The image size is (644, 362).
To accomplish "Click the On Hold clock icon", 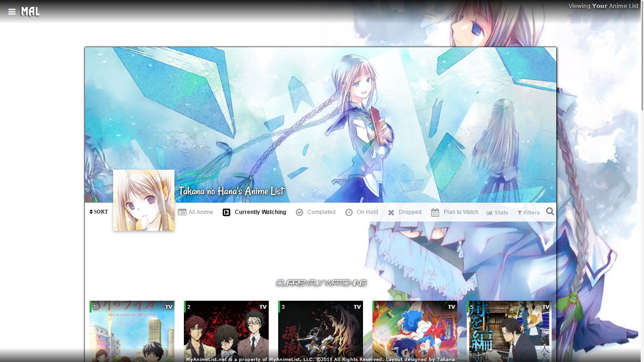I will (349, 212).
